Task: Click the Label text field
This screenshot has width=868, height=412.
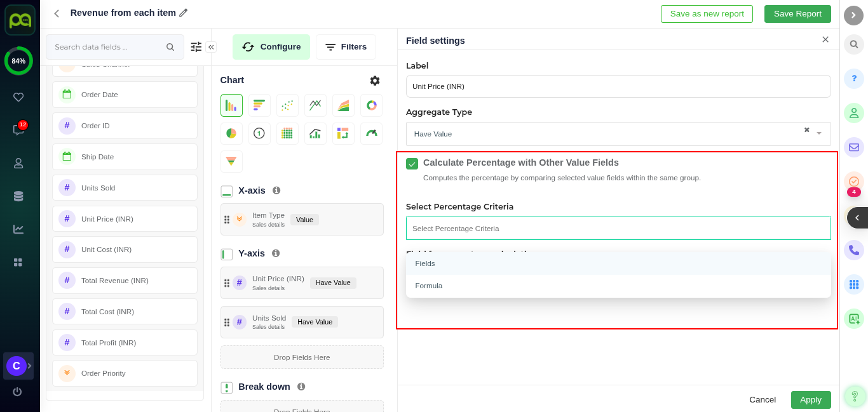Action: pos(618,86)
